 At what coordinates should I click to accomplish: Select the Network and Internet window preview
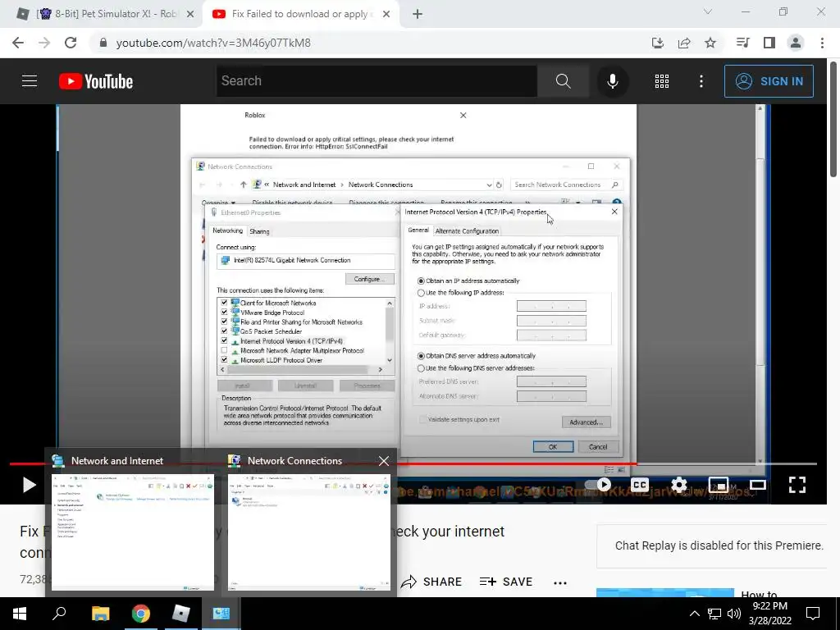tap(133, 522)
